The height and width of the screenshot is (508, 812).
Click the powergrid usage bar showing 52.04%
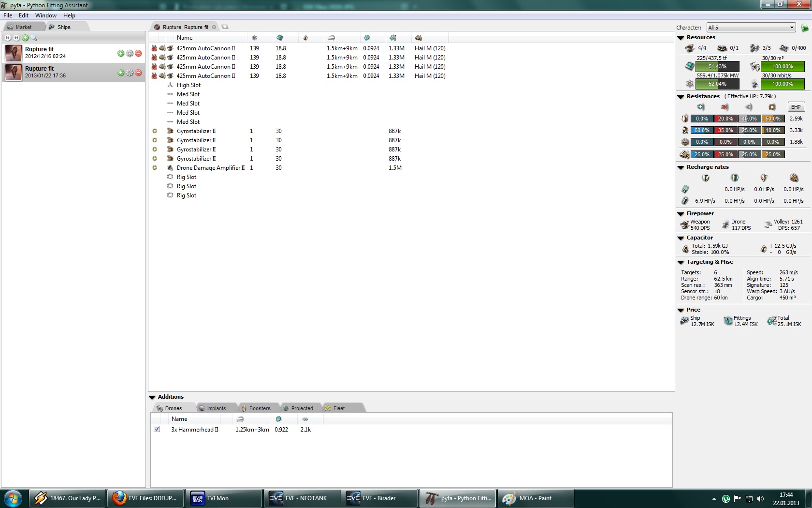tap(717, 84)
